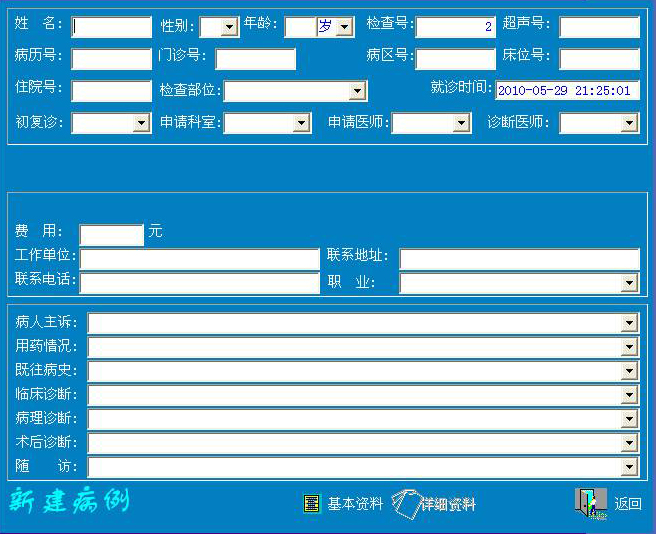Click the 详细资料 papers icon
656x534 pixels.
coord(404,504)
